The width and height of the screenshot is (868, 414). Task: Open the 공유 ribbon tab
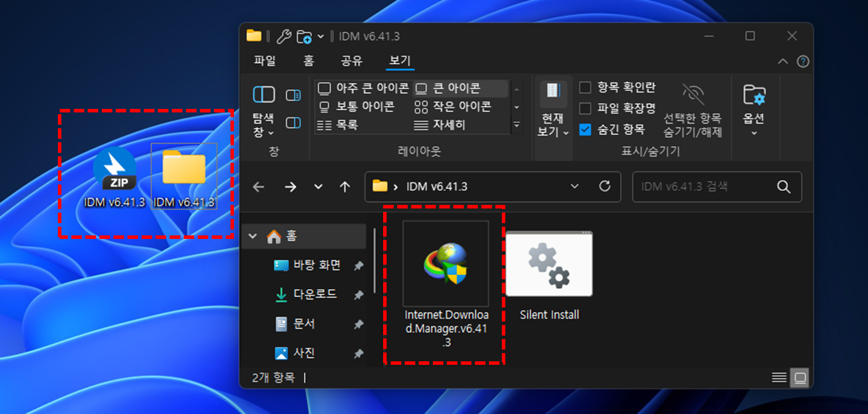[352, 61]
